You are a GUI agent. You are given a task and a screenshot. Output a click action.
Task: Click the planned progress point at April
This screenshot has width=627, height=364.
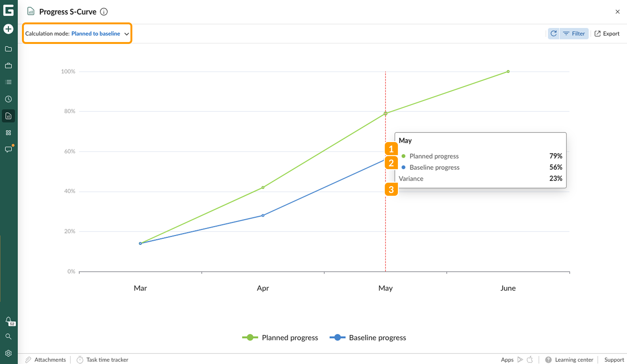pyautogui.click(x=263, y=187)
